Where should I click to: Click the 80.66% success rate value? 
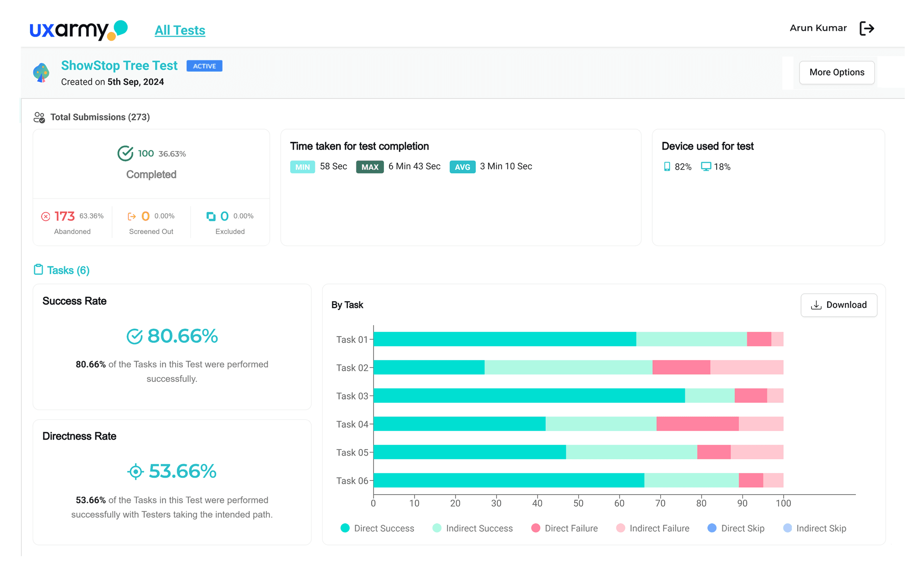tap(183, 336)
